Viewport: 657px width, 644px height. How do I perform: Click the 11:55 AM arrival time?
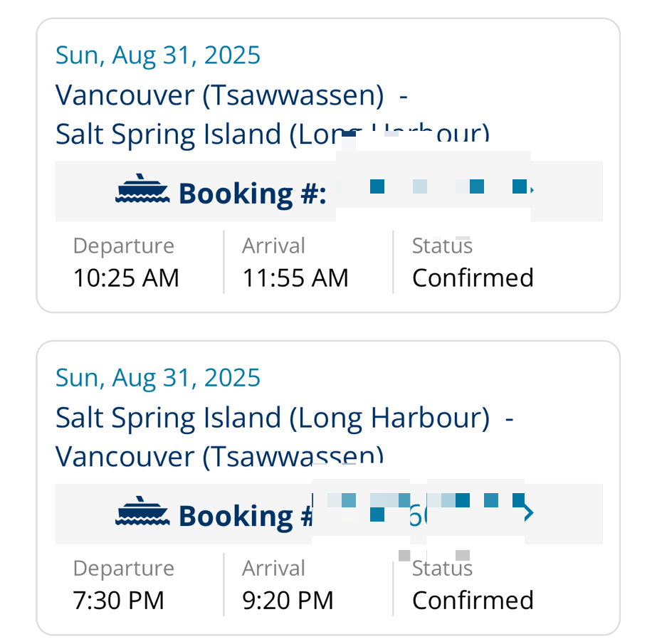click(295, 278)
